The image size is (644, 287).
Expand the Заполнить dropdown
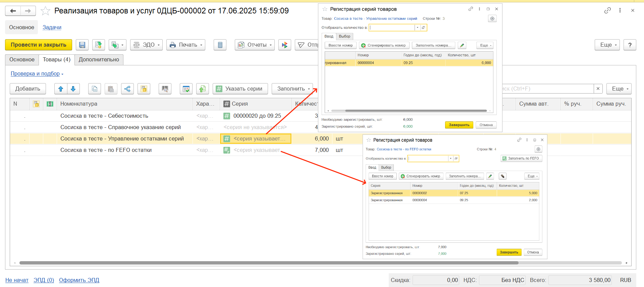[x=292, y=89]
